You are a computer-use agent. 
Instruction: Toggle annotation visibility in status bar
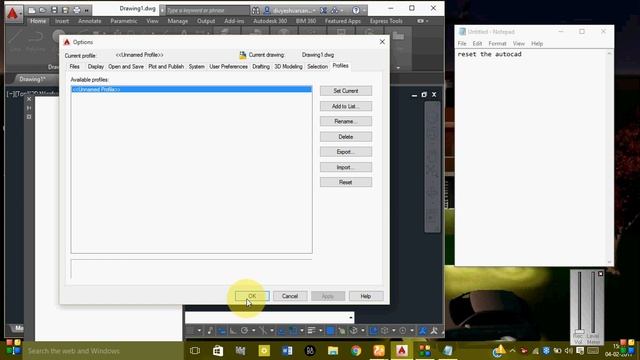coord(422,331)
